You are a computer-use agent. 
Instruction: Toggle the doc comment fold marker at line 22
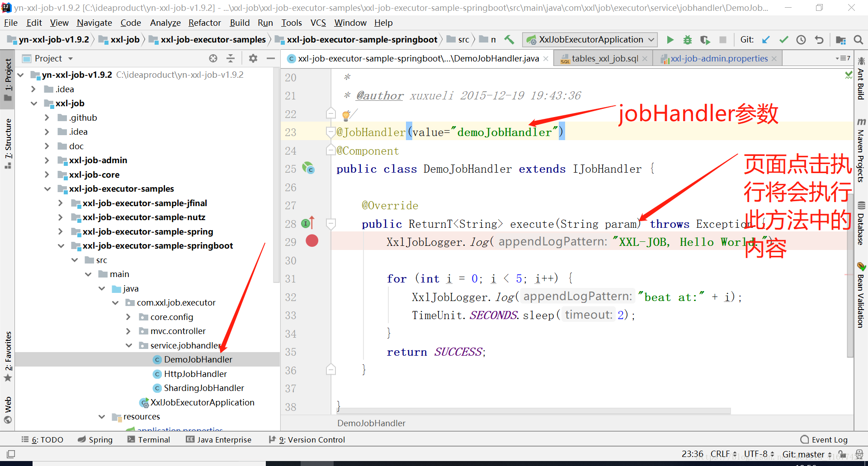pyautogui.click(x=330, y=113)
